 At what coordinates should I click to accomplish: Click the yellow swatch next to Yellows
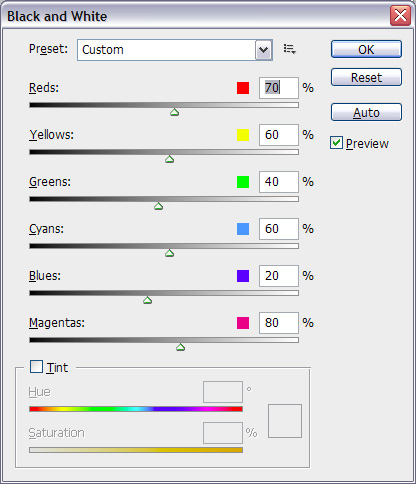point(243,135)
